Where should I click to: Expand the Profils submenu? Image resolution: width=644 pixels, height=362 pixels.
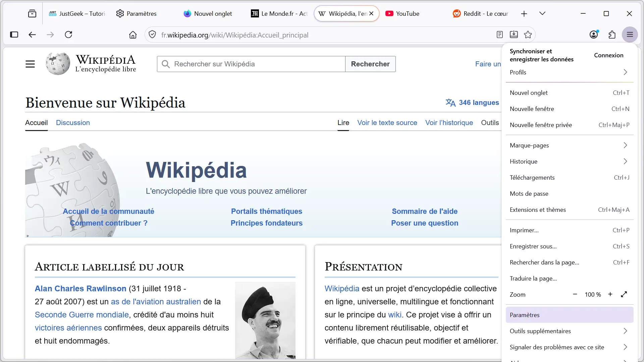pos(569,72)
